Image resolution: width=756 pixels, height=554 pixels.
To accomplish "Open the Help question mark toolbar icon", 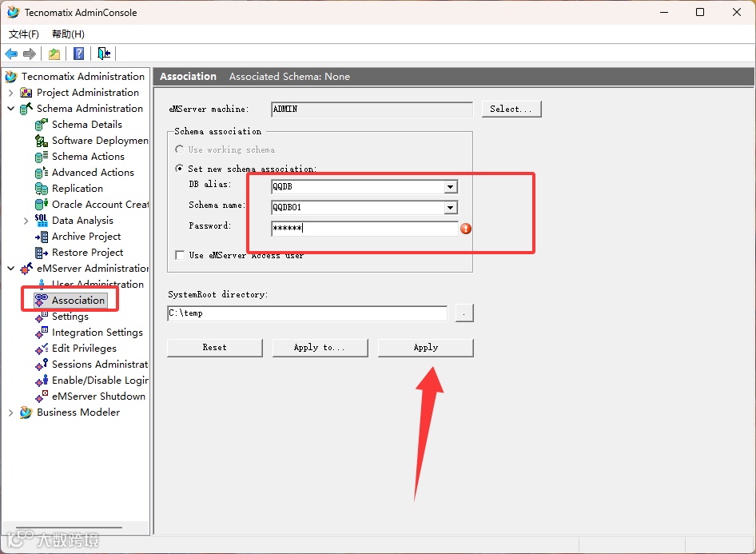I will tap(78, 54).
